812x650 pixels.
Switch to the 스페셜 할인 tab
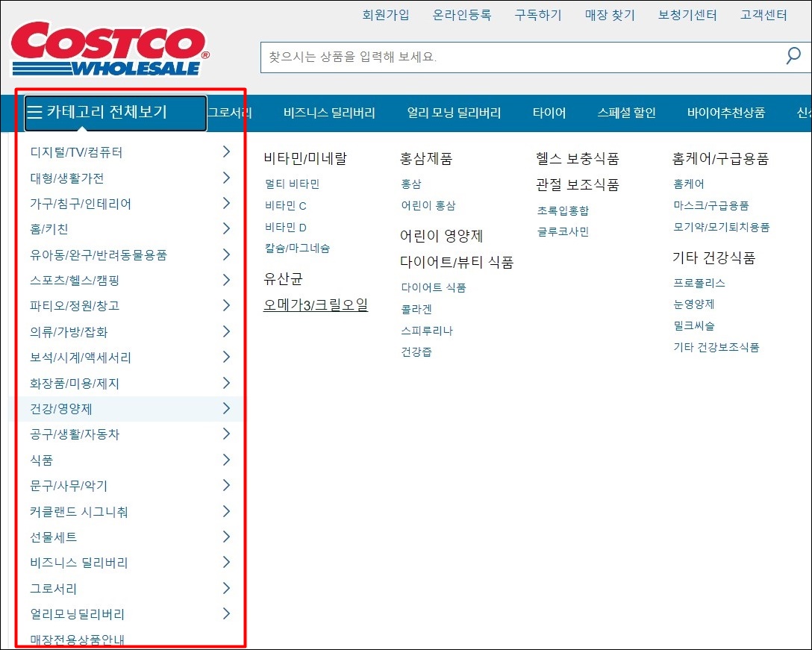(x=625, y=113)
